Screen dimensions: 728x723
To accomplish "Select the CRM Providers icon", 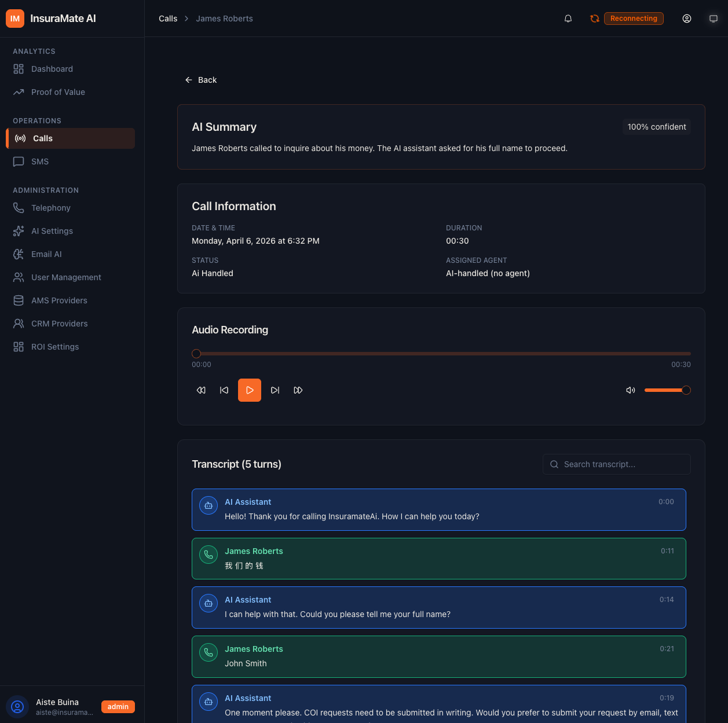I will (x=19, y=324).
